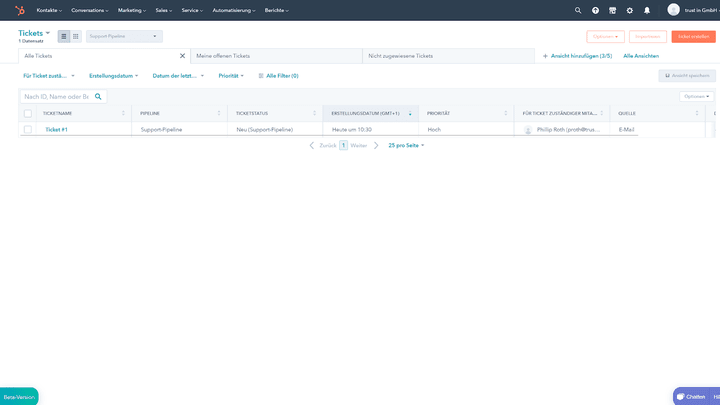Click Ansicht speichern button
Viewport: 720px width, 405px height.
(x=687, y=76)
